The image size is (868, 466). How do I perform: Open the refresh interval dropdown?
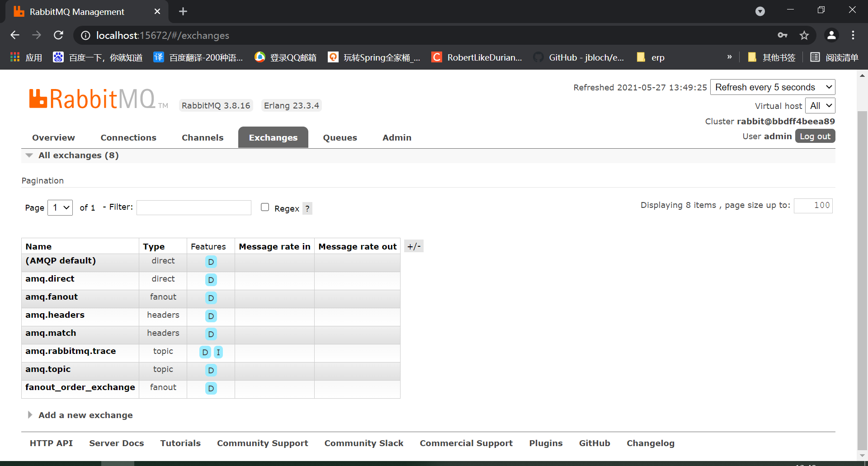pos(773,87)
